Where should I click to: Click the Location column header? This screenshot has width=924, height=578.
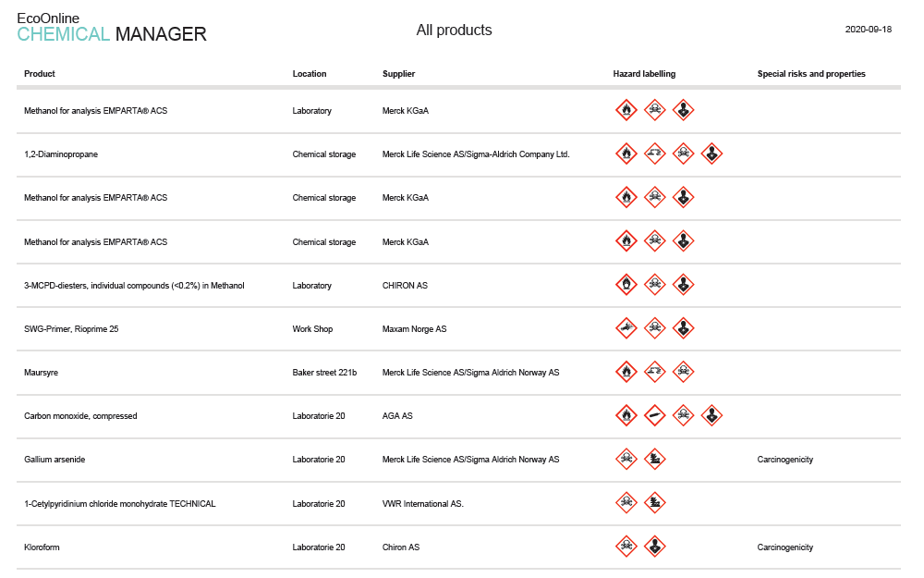tap(310, 74)
